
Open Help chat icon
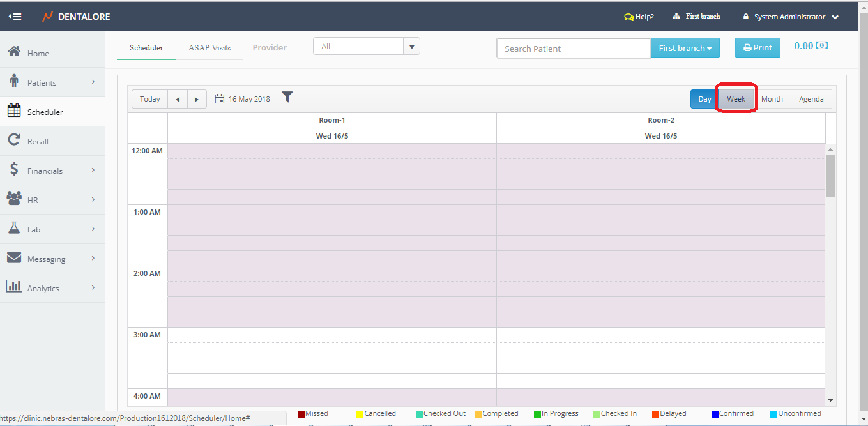tap(629, 17)
